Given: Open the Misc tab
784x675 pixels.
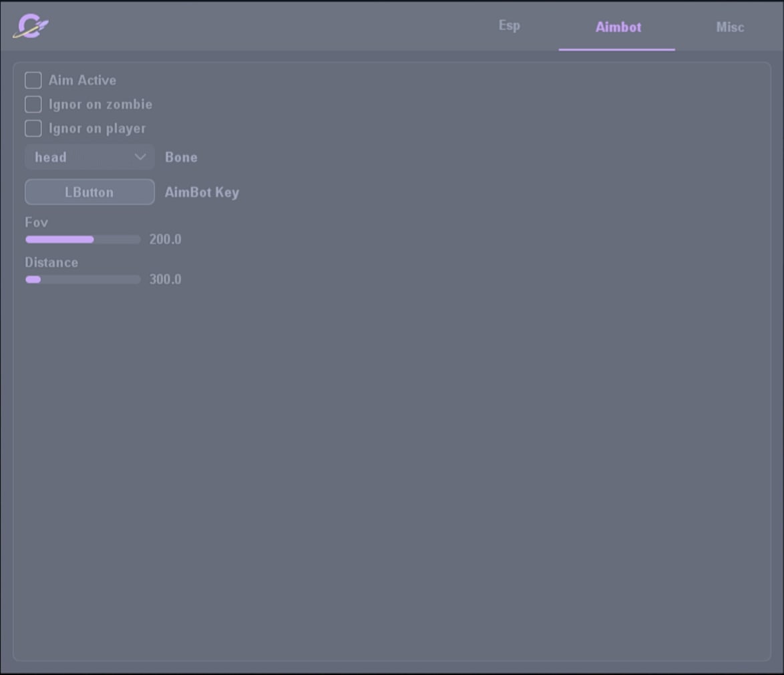Looking at the screenshot, I should click(x=729, y=27).
